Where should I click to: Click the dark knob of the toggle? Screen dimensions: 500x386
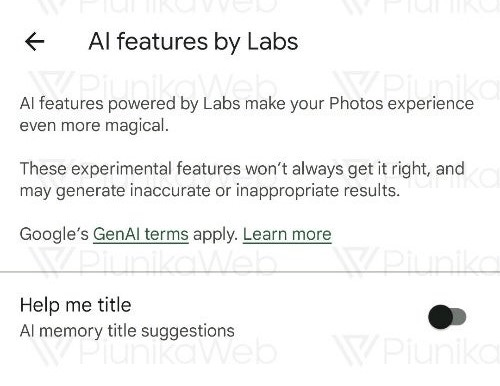point(440,317)
